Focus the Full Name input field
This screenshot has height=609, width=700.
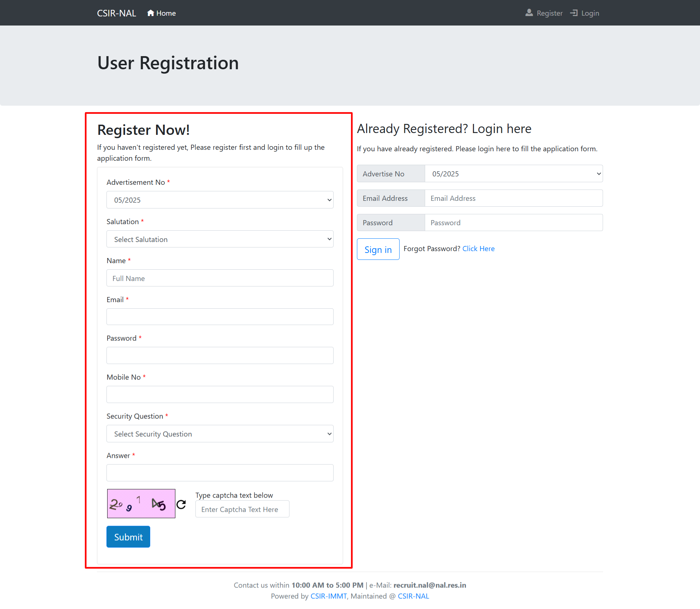tap(220, 278)
